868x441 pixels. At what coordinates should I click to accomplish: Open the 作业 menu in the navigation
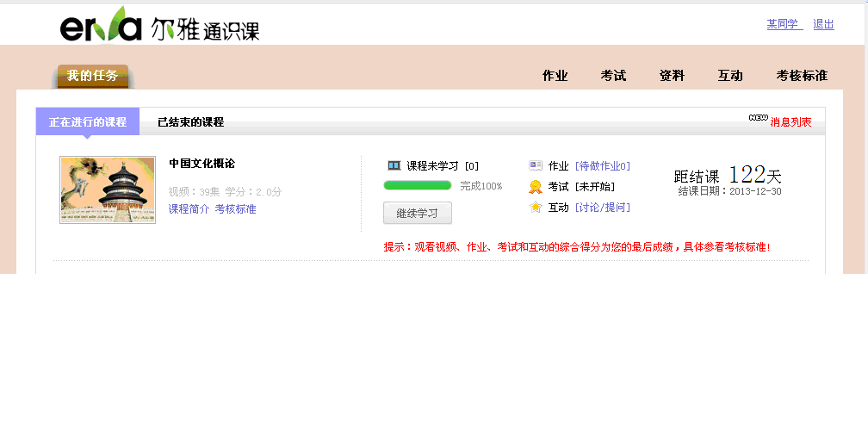pyautogui.click(x=555, y=76)
